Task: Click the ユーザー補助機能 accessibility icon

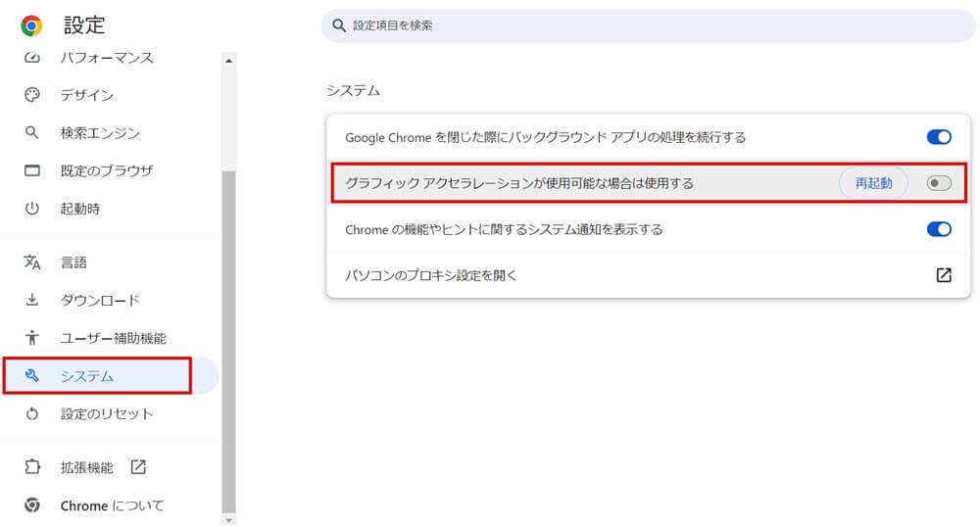Action: click(32, 338)
